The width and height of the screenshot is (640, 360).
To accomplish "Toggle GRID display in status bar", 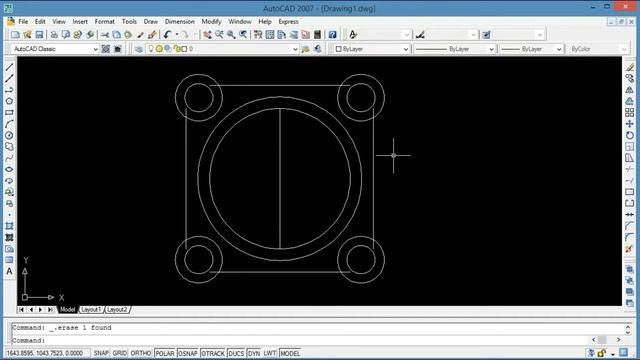I will click(x=120, y=353).
